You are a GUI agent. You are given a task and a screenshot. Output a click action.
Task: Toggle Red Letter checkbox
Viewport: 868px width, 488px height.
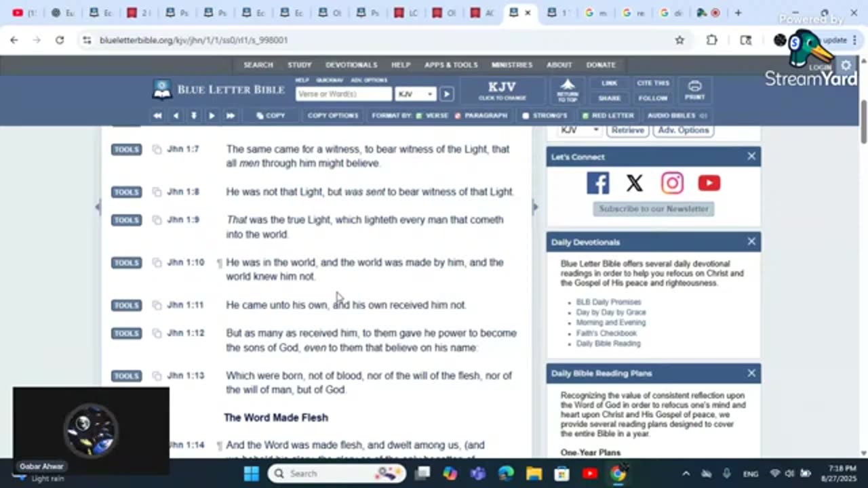pos(608,116)
